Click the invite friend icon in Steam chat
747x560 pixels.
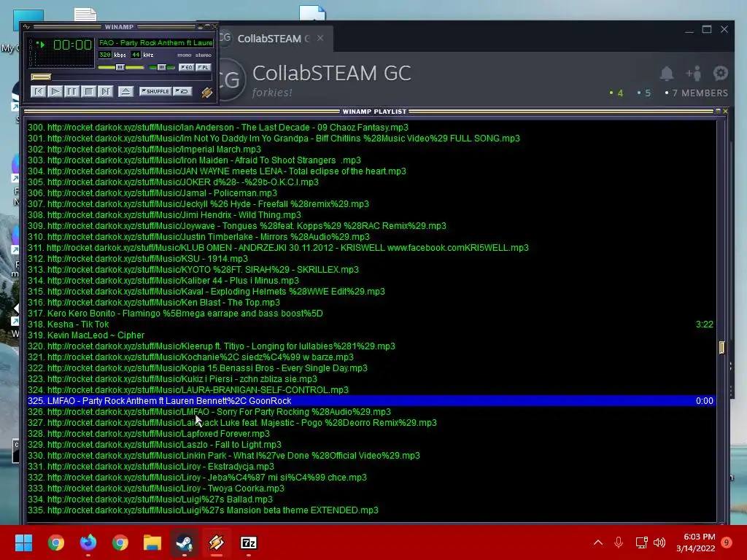click(x=693, y=74)
